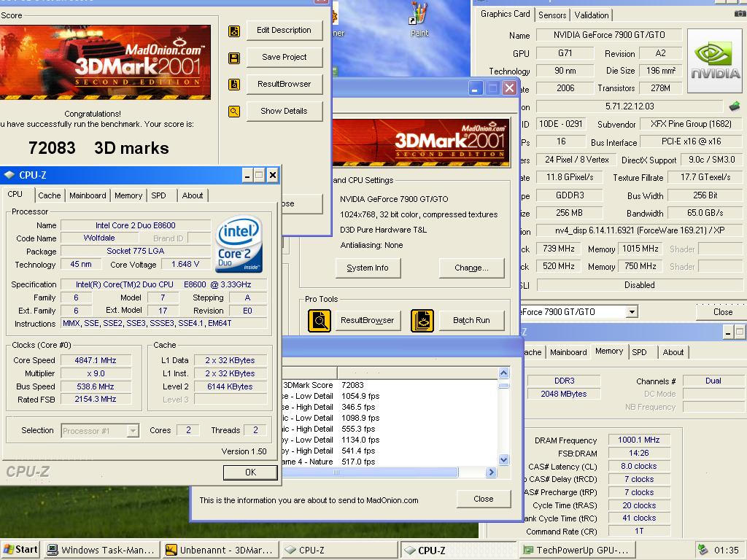
Task: Click the 3DMark2001 banner in the score window
Action: (x=105, y=63)
